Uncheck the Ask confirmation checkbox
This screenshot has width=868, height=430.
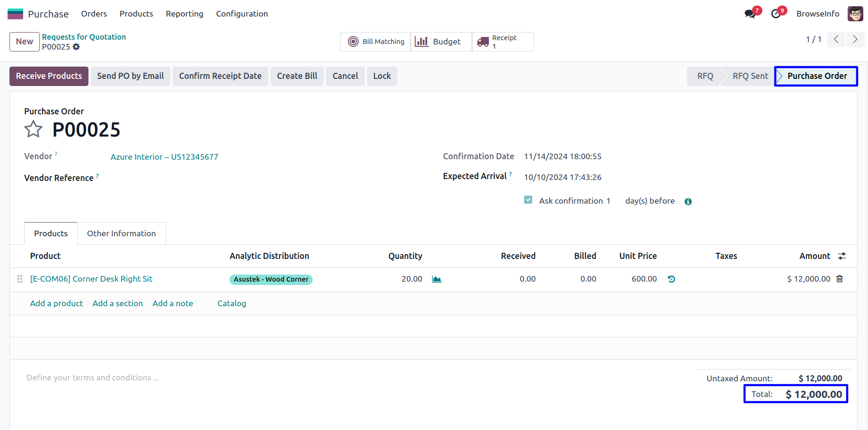[528, 200]
